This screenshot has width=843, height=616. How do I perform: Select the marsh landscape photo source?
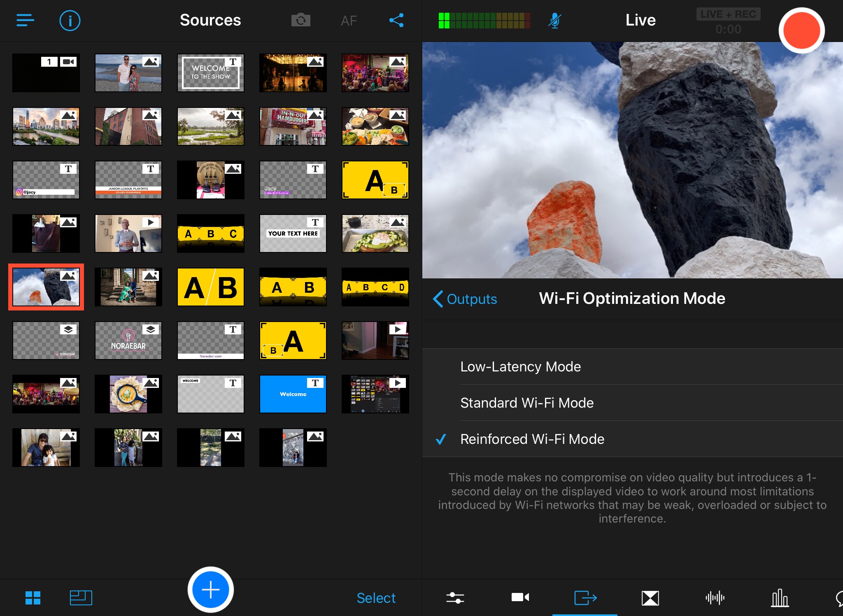(211, 126)
